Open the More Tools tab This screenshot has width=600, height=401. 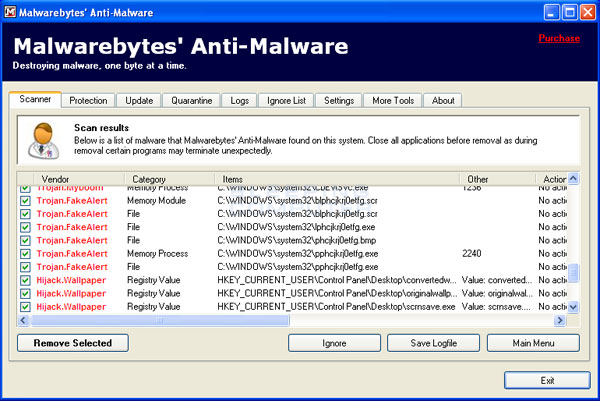(x=393, y=101)
